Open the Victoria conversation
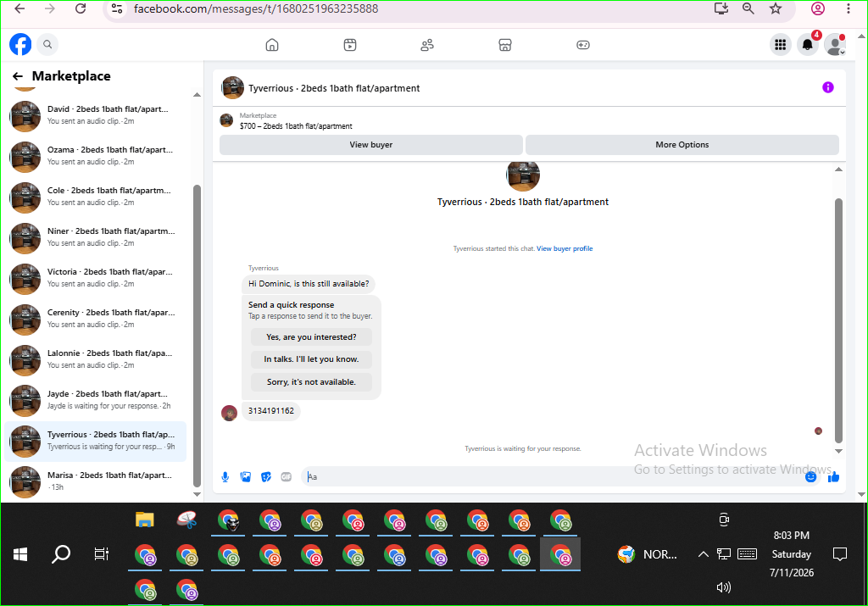This screenshot has height=606, width=868. 95,278
